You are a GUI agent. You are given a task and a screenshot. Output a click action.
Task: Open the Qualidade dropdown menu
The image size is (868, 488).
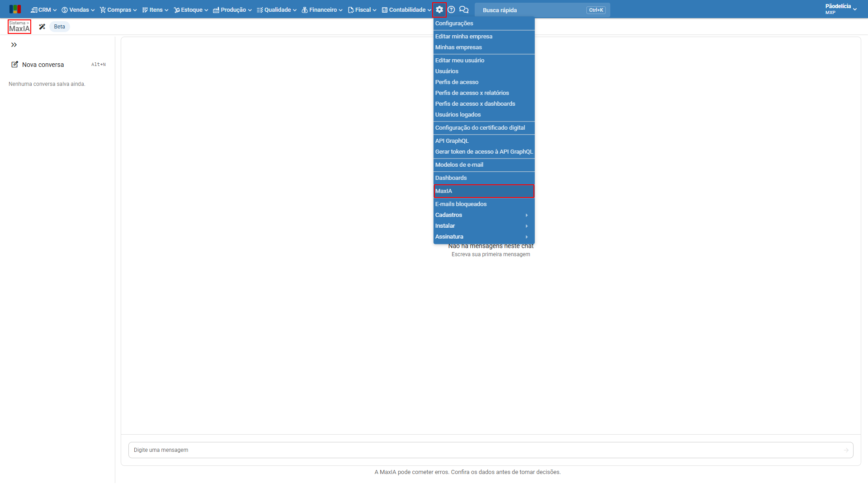pos(277,9)
